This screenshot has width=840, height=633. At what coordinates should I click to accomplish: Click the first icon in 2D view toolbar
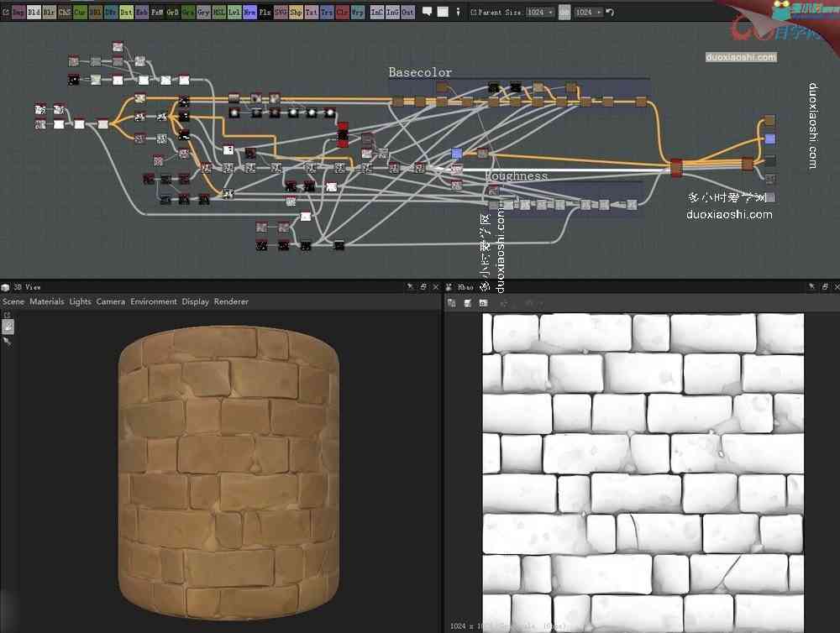(x=452, y=303)
